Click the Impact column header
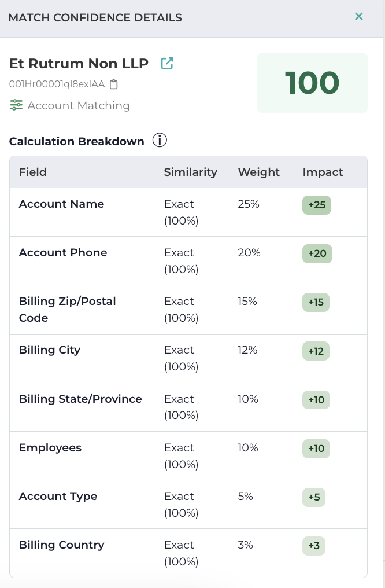 click(323, 172)
